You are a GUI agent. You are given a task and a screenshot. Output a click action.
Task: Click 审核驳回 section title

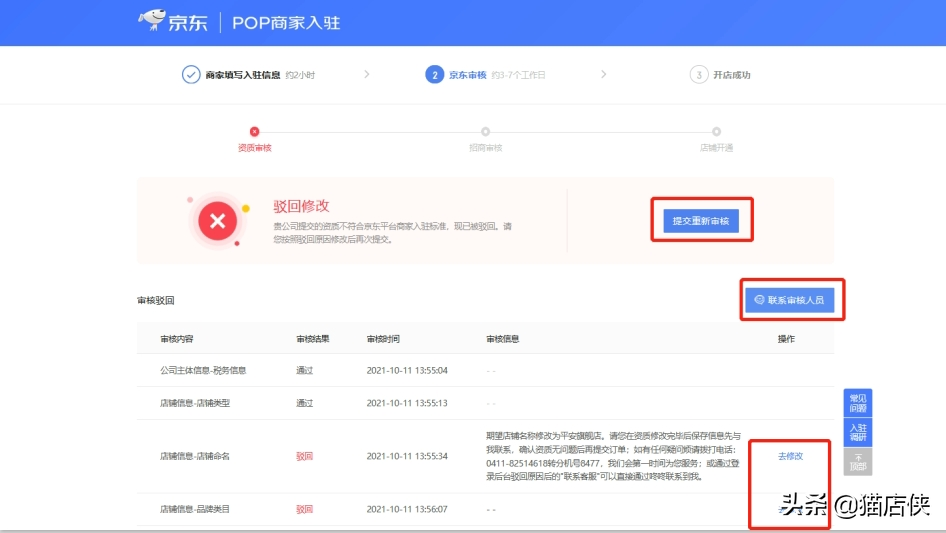156,300
